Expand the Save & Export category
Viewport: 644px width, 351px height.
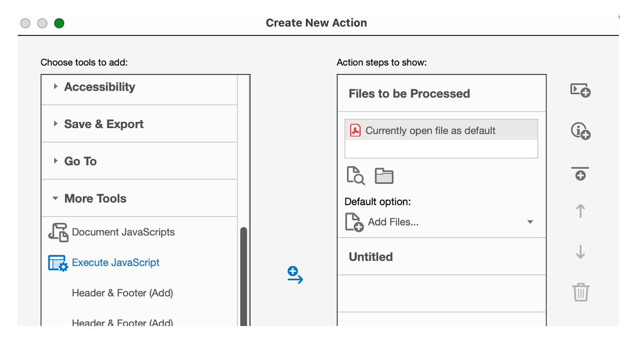(104, 124)
